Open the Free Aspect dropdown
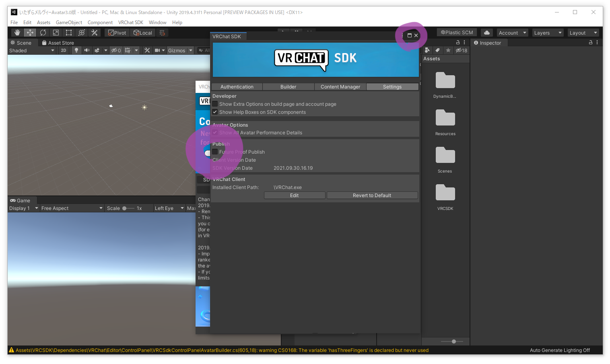610x364 pixels. (x=72, y=208)
